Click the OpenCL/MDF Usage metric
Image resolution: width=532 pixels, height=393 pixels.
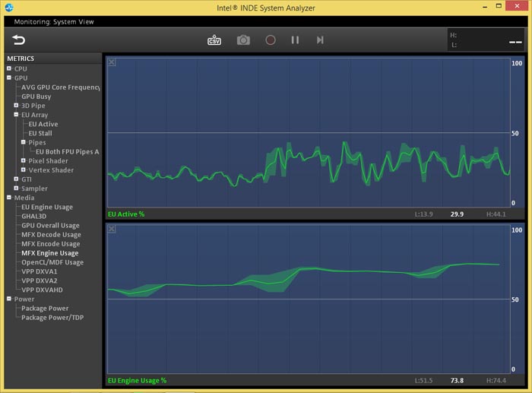pyautogui.click(x=52, y=262)
